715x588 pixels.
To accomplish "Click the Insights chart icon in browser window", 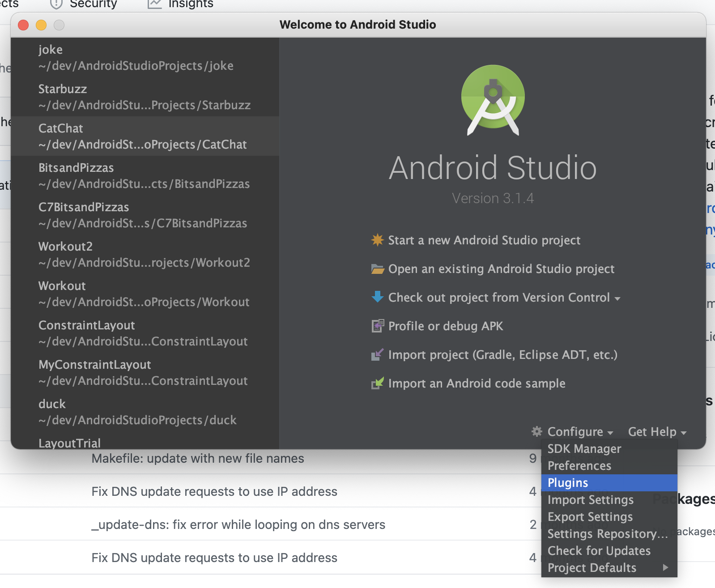I will click(x=154, y=4).
